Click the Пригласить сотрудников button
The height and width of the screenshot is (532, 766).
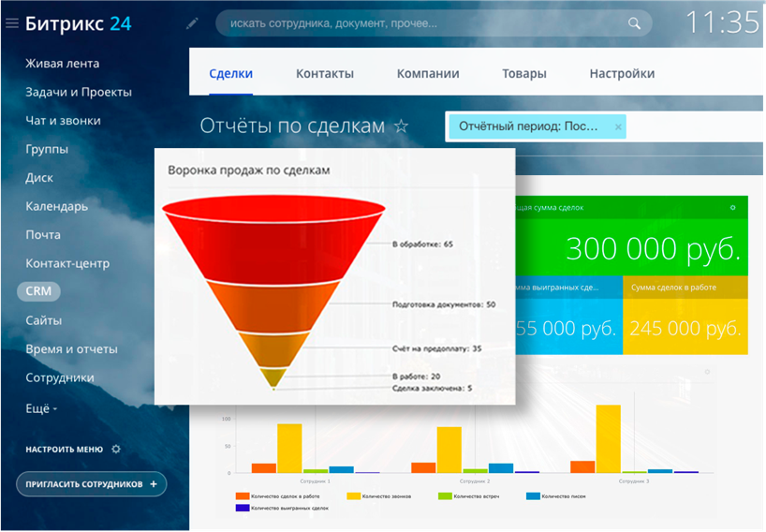click(x=92, y=484)
